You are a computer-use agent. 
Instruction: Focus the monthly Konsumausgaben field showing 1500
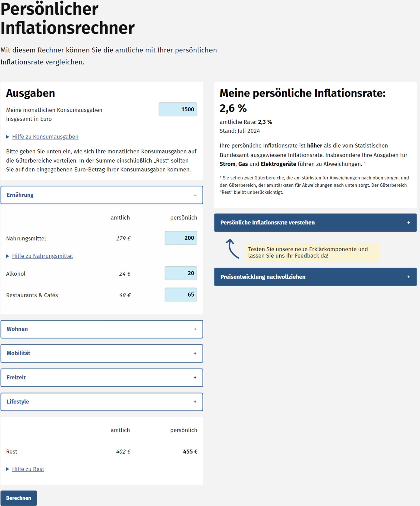[178, 109]
